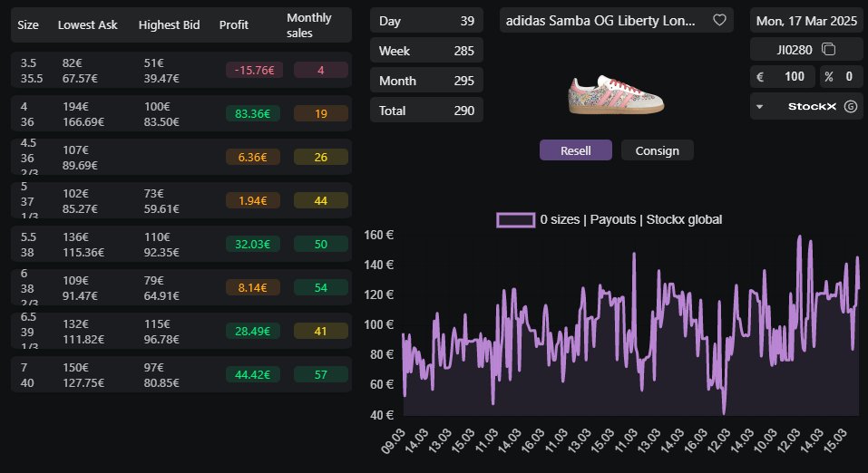Sort by Highest Bid column header

click(169, 24)
